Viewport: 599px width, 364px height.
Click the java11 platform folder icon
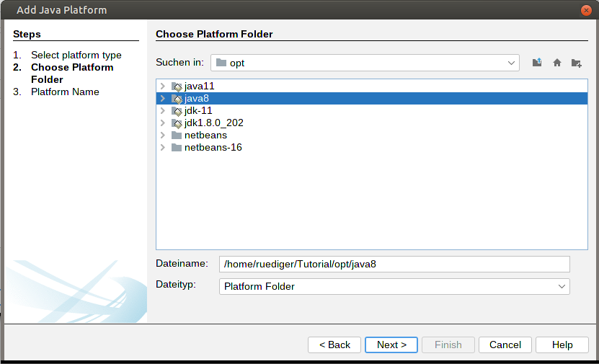coord(177,86)
